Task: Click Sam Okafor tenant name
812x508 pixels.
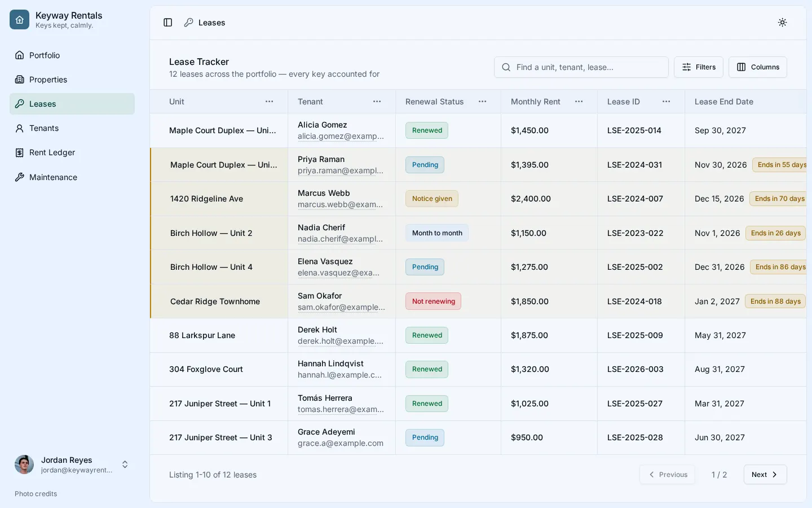Action: pos(320,296)
